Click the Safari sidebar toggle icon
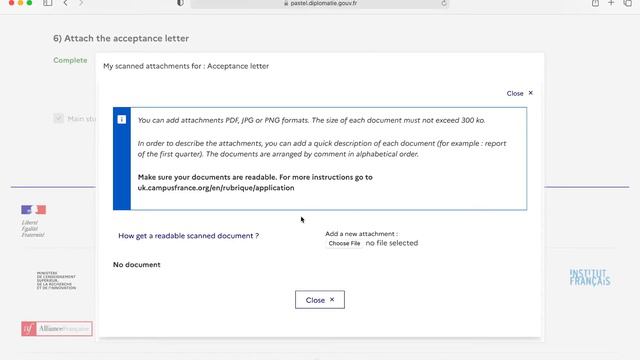Image resolution: width=640 pixels, height=360 pixels. tap(48, 3)
